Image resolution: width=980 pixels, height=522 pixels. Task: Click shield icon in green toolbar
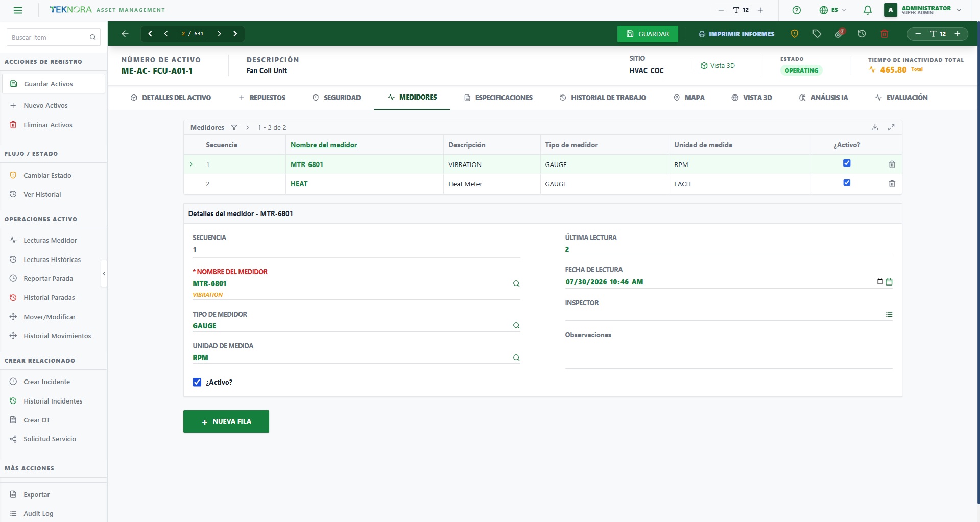795,34
